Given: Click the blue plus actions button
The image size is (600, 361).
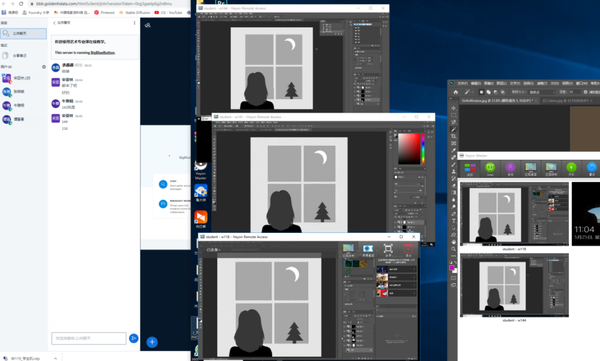Looking at the screenshot, I should pos(152,342).
